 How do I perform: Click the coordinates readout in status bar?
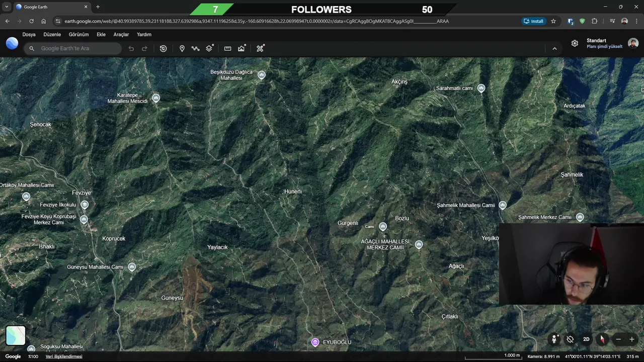[593, 356]
